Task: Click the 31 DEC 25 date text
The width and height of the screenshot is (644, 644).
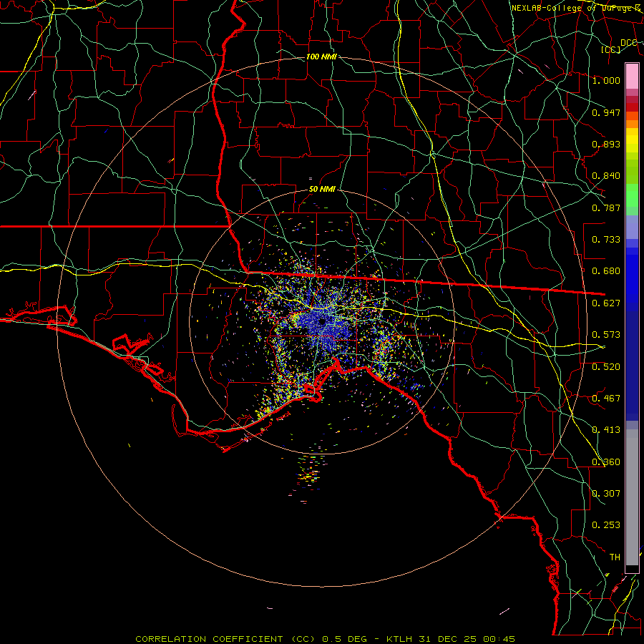Action: (x=447, y=639)
